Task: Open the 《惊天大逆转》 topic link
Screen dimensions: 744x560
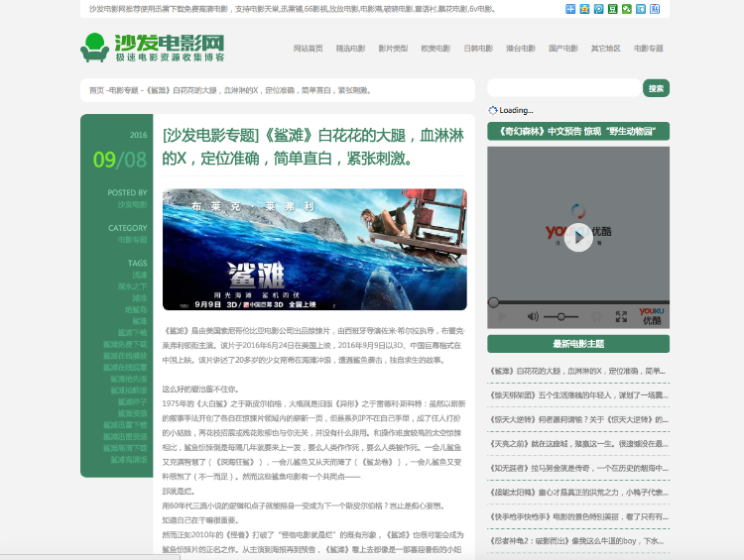Action: pos(578,419)
